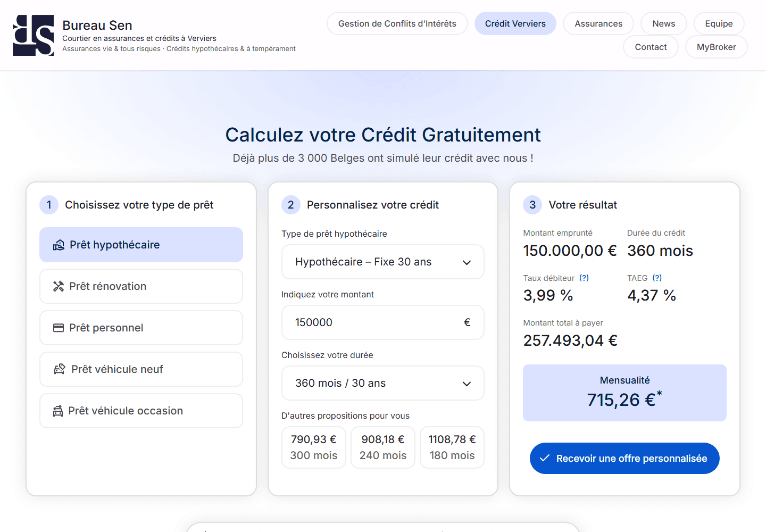Expand the chevron on the durée selector
The height and width of the screenshot is (532, 766).
[467, 384]
